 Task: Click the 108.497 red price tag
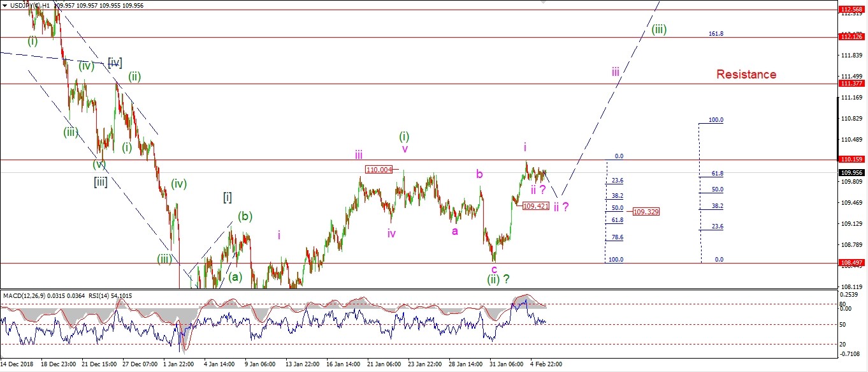pyautogui.click(x=851, y=263)
